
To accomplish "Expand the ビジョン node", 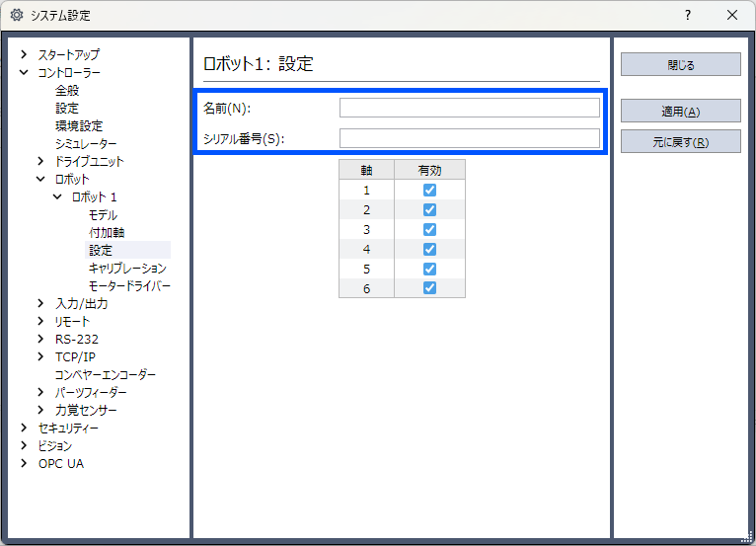I will coord(24,445).
